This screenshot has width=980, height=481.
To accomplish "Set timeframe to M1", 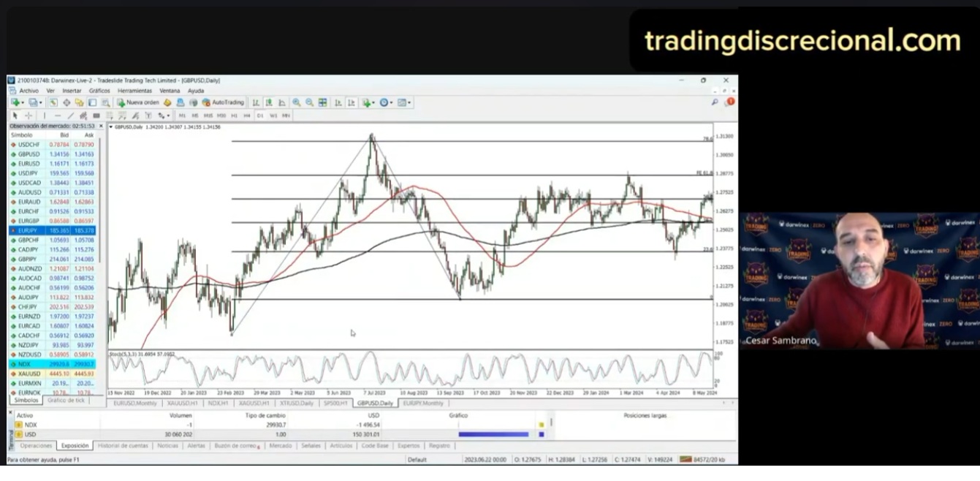I will [x=182, y=115].
